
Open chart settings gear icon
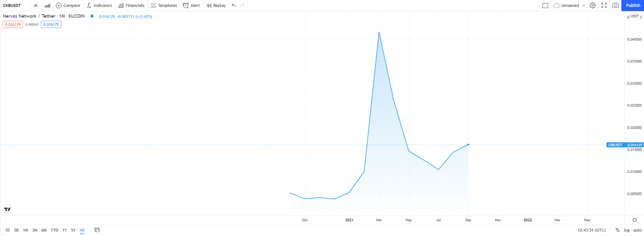click(592, 5)
